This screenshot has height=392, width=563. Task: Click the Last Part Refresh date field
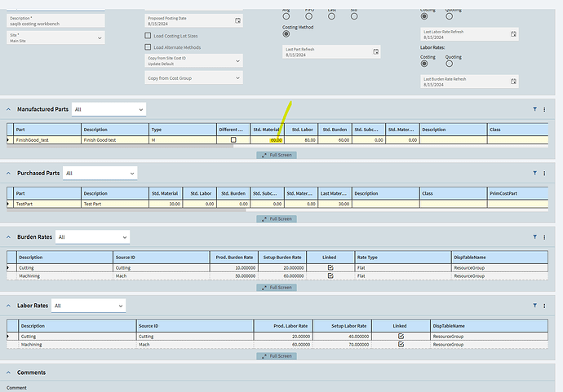[331, 51]
